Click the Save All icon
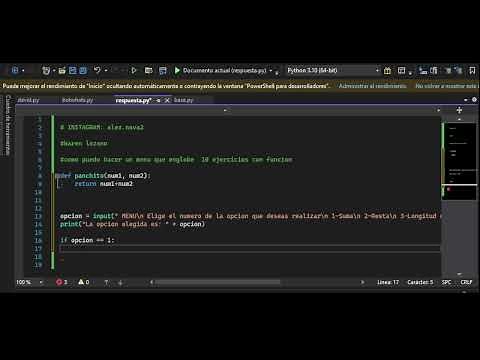Image resolution: width=480 pixels, height=360 pixels. (x=83, y=70)
